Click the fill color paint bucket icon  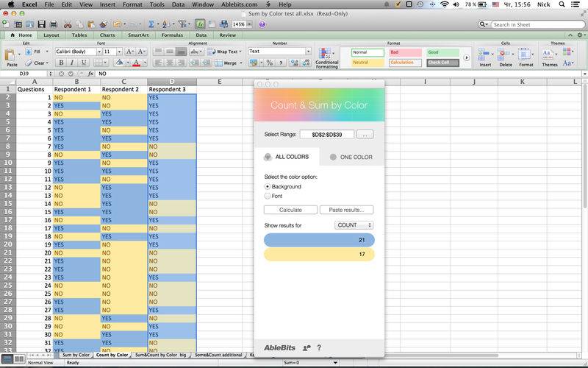click(119, 63)
